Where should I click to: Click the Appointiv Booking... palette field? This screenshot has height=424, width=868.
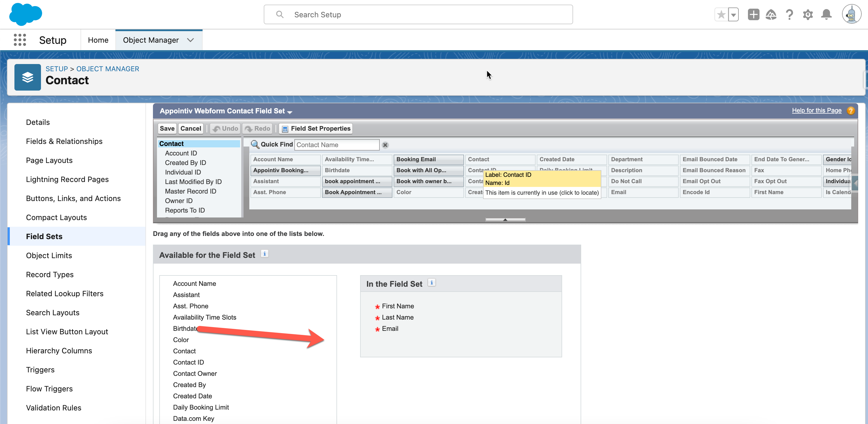pyautogui.click(x=285, y=170)
